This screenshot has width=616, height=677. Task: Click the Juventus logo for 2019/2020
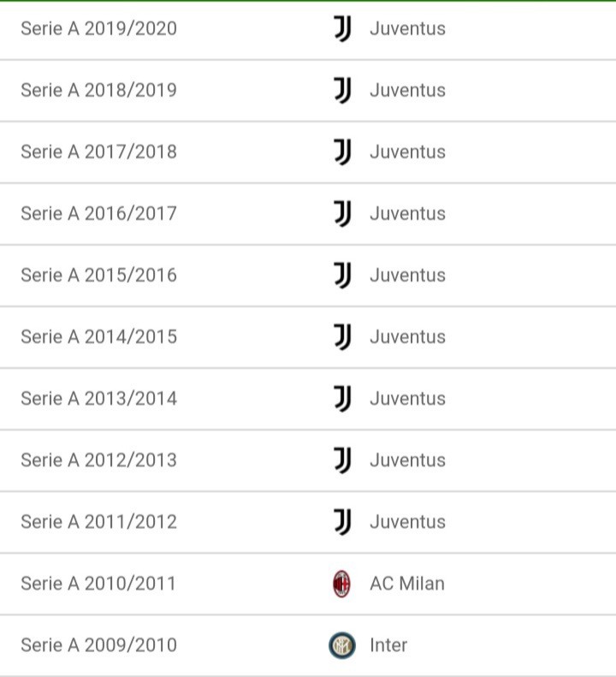[x=342, y=28]
